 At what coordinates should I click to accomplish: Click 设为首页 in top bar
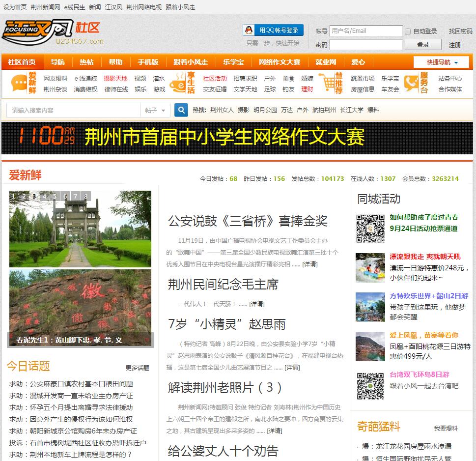coord(15,7)
